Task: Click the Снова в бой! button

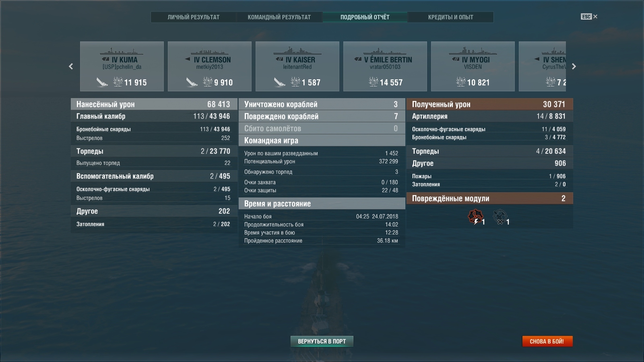Action: [x=547, y=341]
